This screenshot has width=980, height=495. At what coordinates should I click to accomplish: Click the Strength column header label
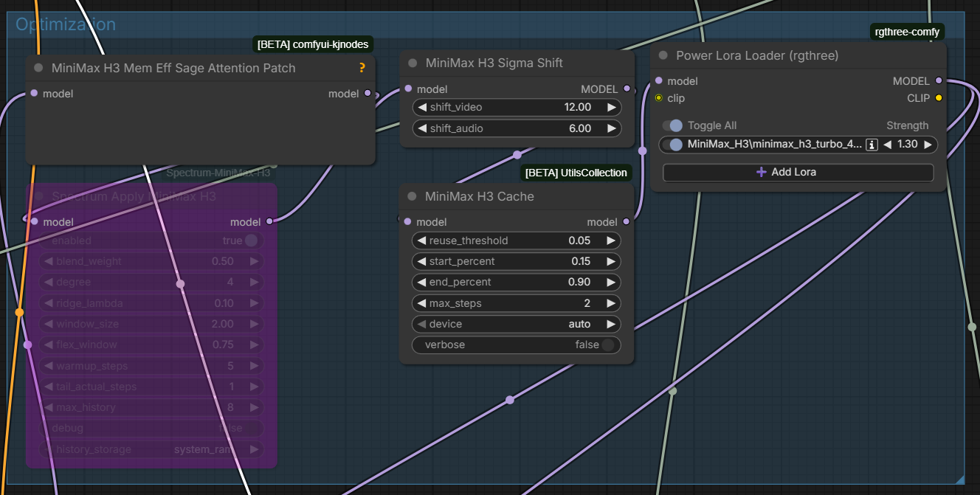908,125
